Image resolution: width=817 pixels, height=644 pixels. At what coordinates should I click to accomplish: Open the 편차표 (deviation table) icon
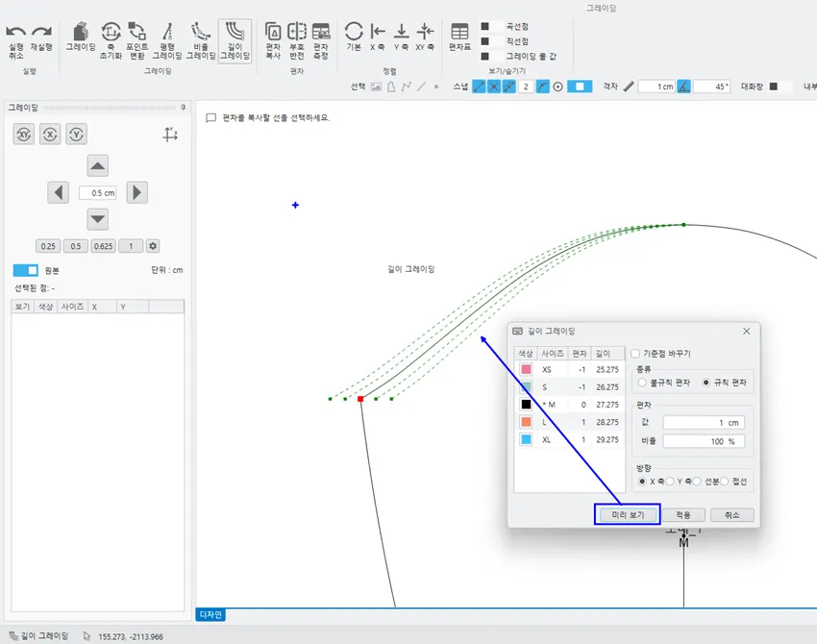(x=459, y=37)
